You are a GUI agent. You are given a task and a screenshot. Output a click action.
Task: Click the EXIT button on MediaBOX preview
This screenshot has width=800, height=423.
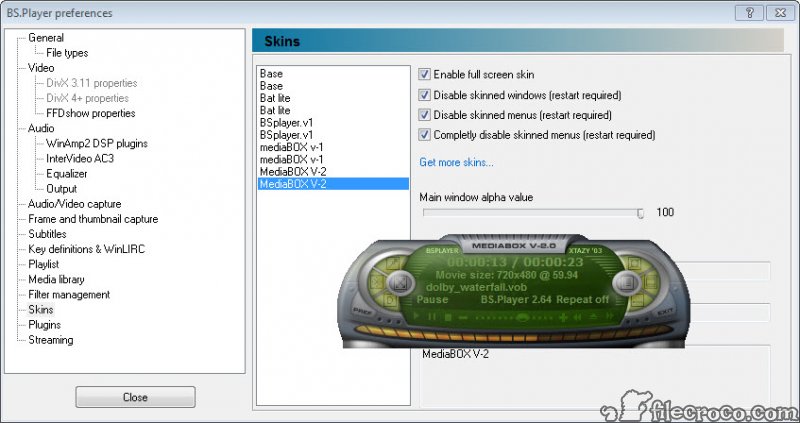tap(664, 311)
